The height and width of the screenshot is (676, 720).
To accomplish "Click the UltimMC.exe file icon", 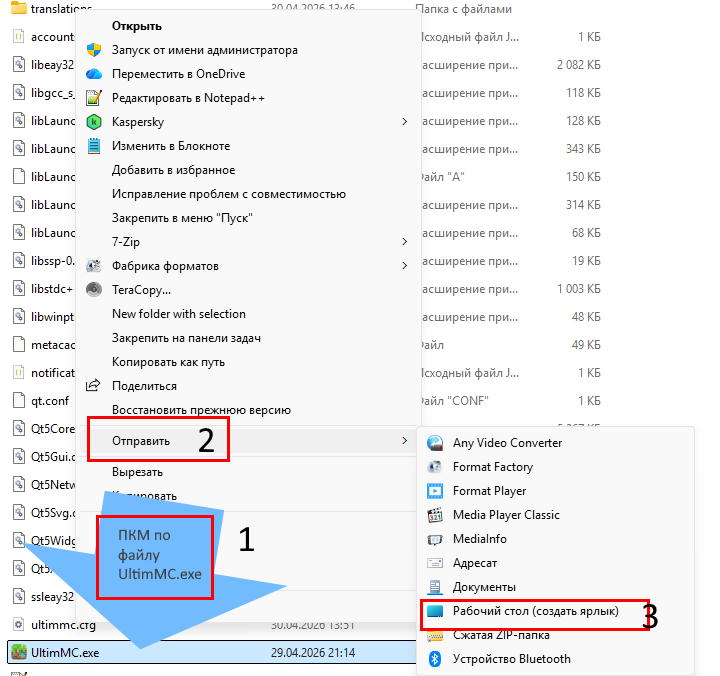I will (18, 653).
